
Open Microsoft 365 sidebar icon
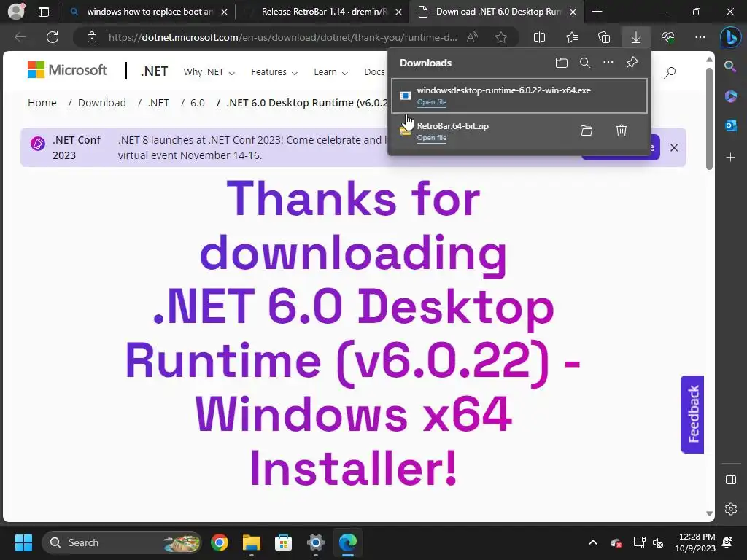[730, 96]
